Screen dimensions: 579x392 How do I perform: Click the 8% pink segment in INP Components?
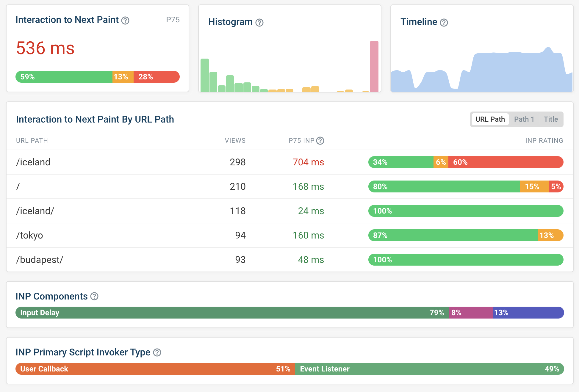471,313
